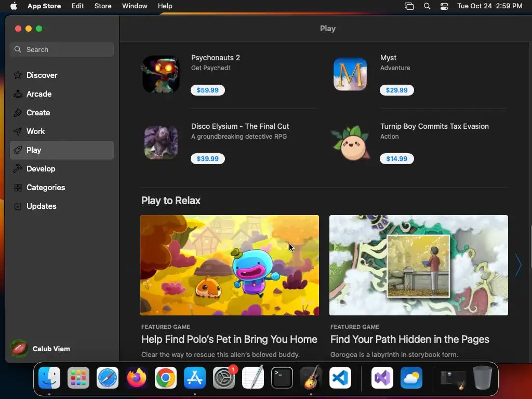The image size is (532, 399).
Task: Buy Myst for $29.99
Action: click(x=396, y=90)
